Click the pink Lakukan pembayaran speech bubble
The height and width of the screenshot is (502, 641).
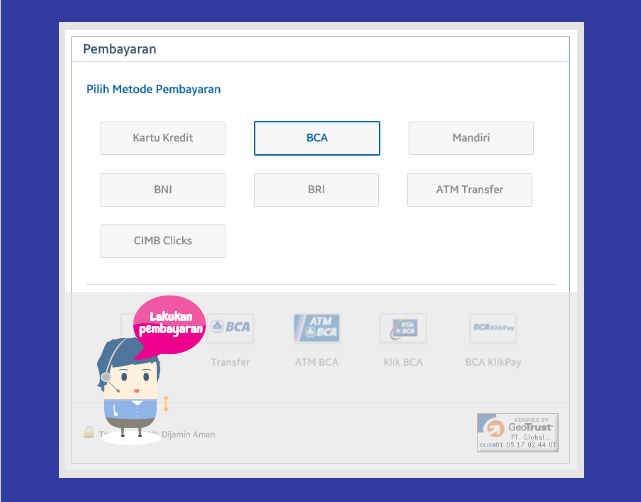pyautogui.click(x=170, y=325)
